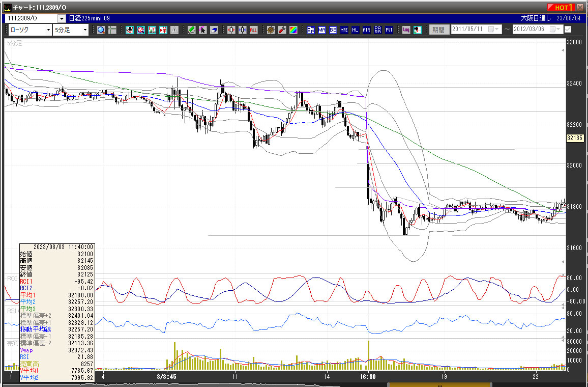Click the RCI1 value row
Screen dimensions: 588x387
click(x=56, y=282)
